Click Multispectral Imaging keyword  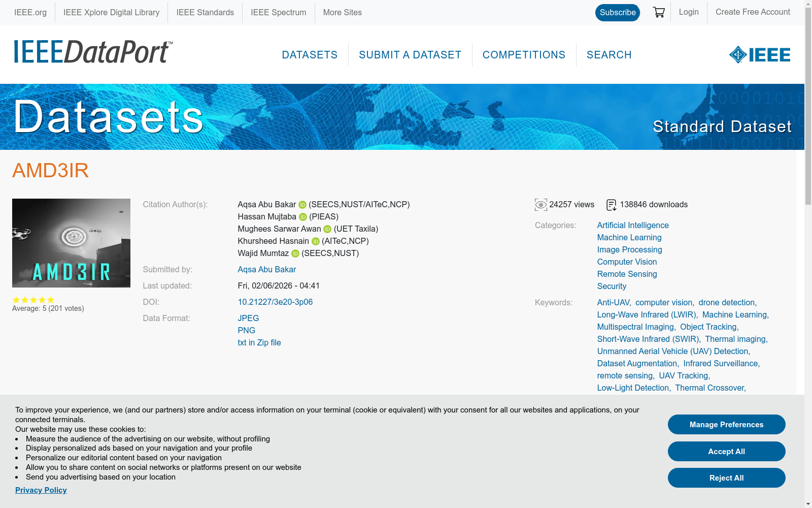click(x=636, y=327)
